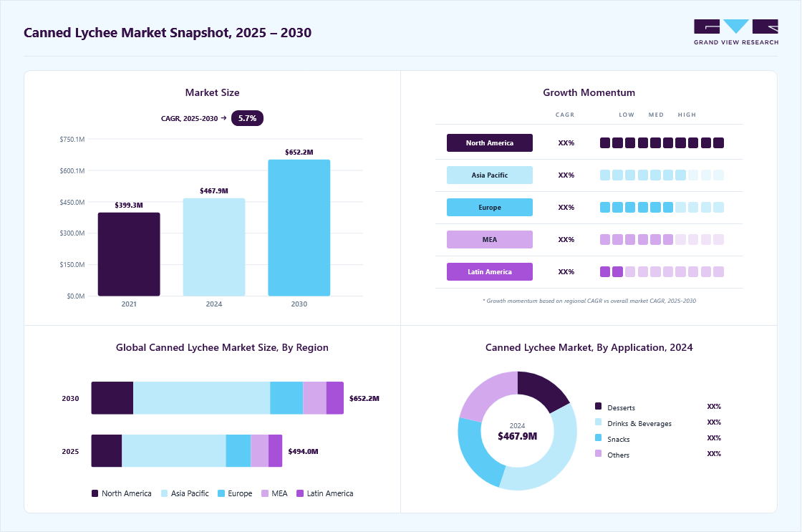Click MEA's XX% CAGR value
Image resolution: width=802 pixels, height=532 pixels.
(x=566, y=239)
